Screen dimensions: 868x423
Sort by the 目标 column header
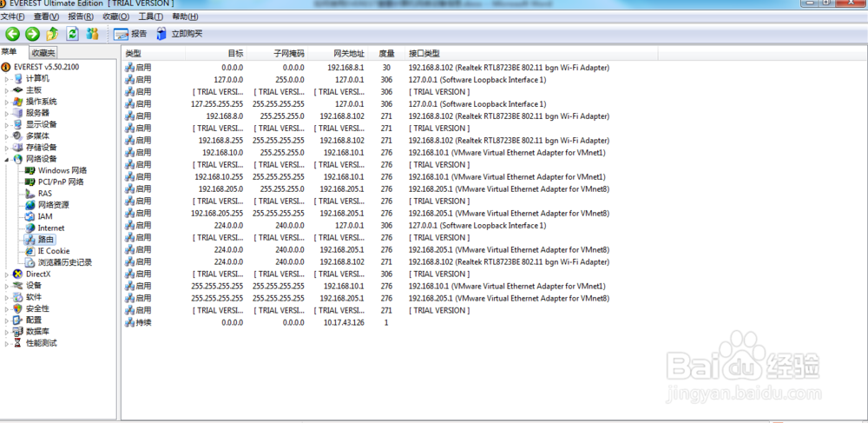pos(216,54)
